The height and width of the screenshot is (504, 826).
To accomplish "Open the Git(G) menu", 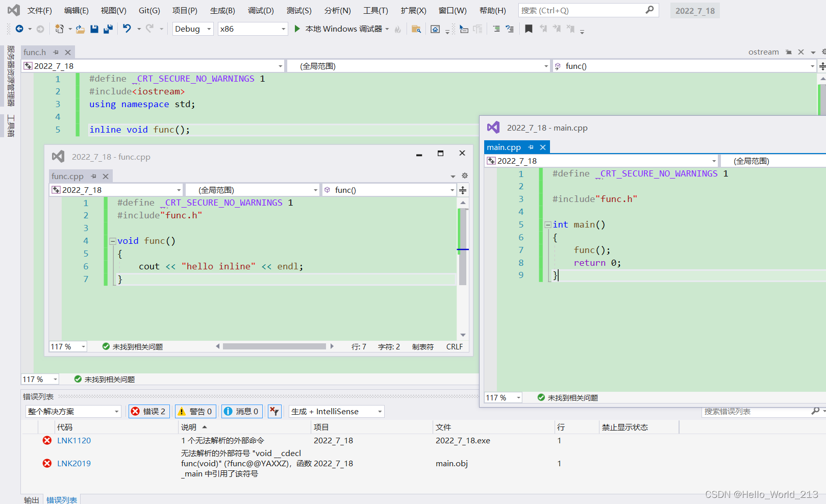I will click(x=149, y=10).
